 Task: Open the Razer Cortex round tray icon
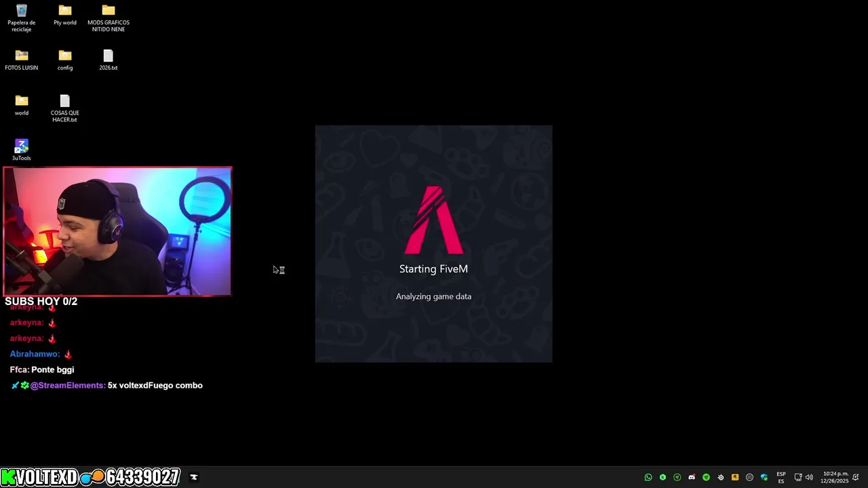[677, 477]
